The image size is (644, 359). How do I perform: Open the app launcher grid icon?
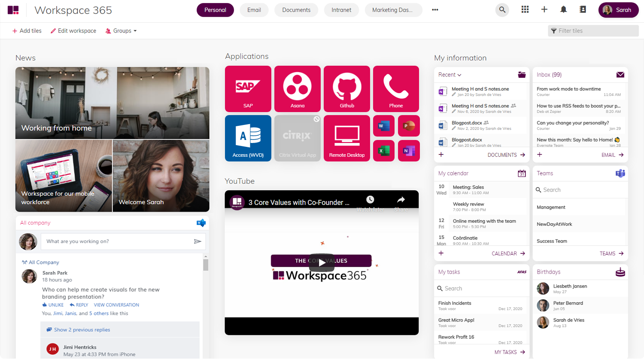coord(525,9)
